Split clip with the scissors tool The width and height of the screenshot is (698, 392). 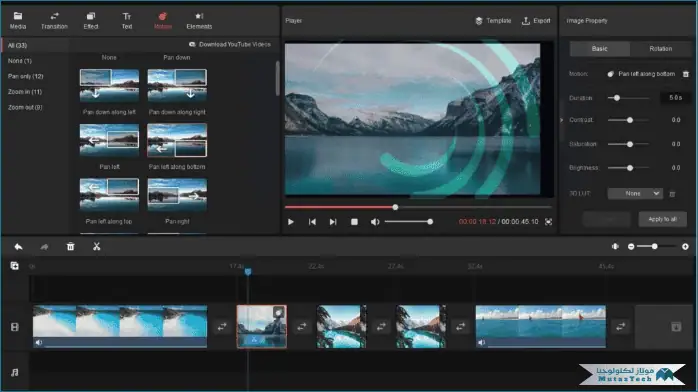point(97,247)
